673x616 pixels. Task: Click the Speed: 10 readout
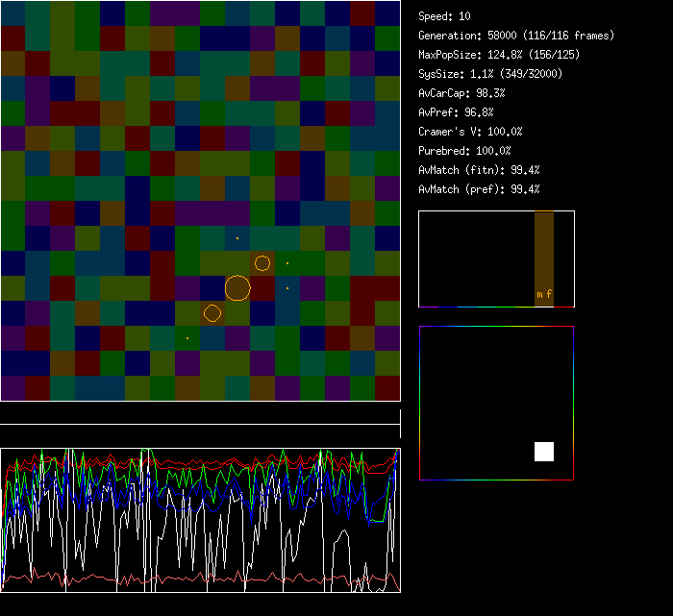click(x=444, y=16)
